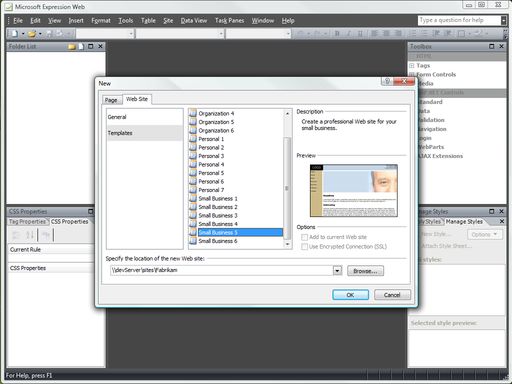Check Use Encrypted Connection (SSL)
This screenshot has width=512, height=384.
tap(304, 247)
